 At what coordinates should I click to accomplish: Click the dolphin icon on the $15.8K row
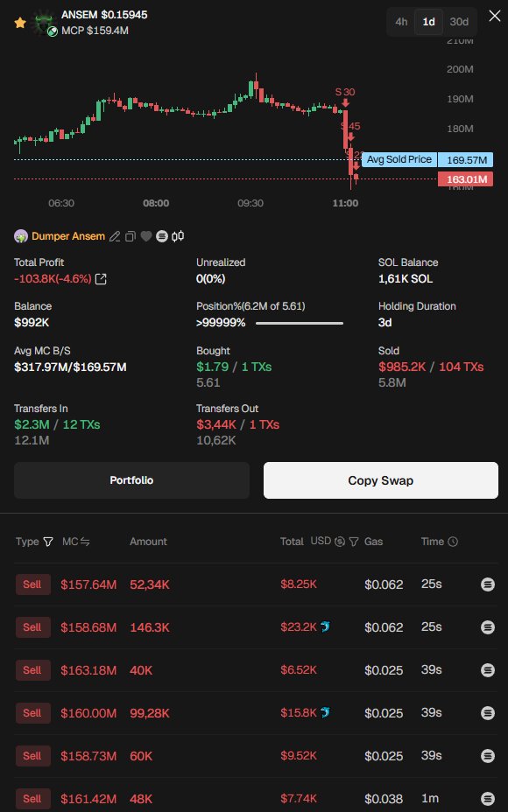[325, 712]
